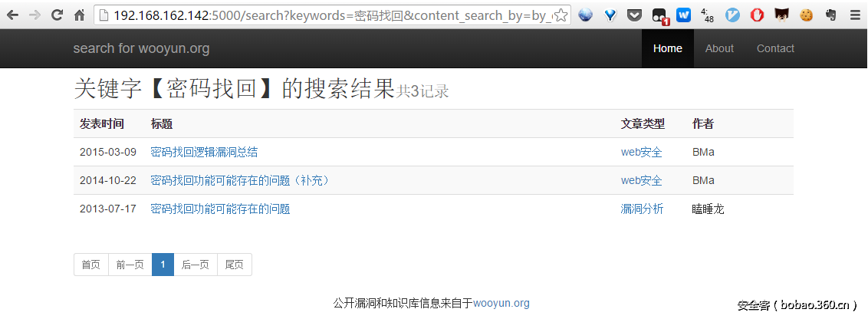
Task: Click the 共3记录 result count text
Action: [x=422, y=91]
